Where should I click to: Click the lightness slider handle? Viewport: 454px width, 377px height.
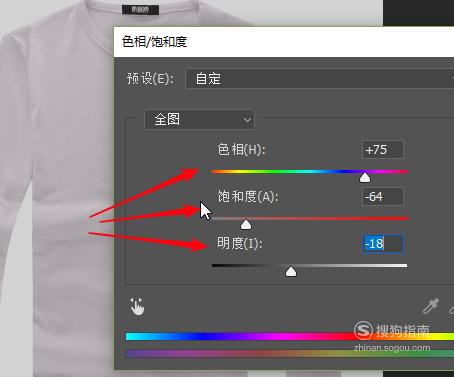point(291,271)
